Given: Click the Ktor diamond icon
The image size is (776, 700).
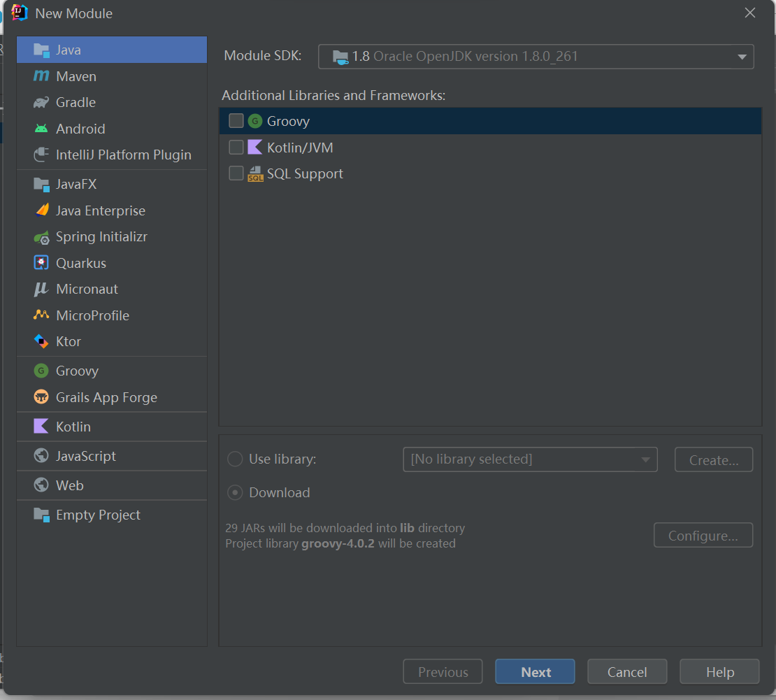Looking at the screenshot, I should 41,341.
